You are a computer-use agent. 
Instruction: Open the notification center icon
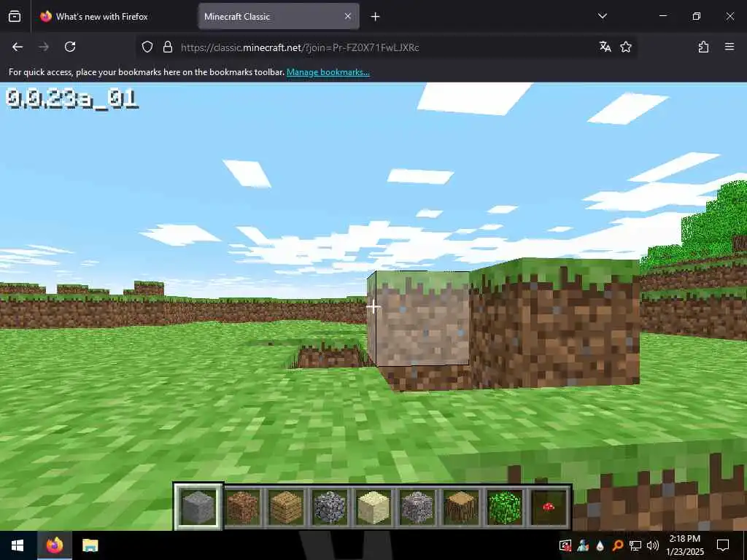pos(723,545)
